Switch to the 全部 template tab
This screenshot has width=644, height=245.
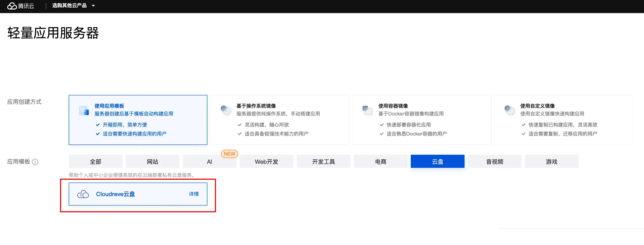pos(96,161)
